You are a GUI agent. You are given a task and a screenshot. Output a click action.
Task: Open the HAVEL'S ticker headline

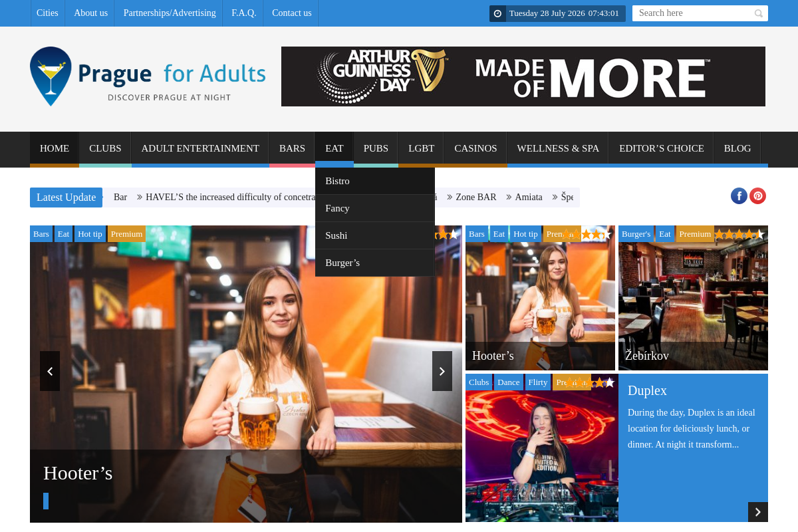coord(230,198)
